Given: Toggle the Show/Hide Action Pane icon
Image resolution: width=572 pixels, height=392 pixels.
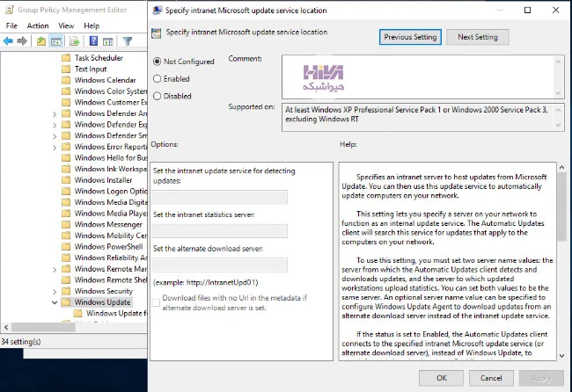Looking at the screenshot, I should (x=108, y=41).
